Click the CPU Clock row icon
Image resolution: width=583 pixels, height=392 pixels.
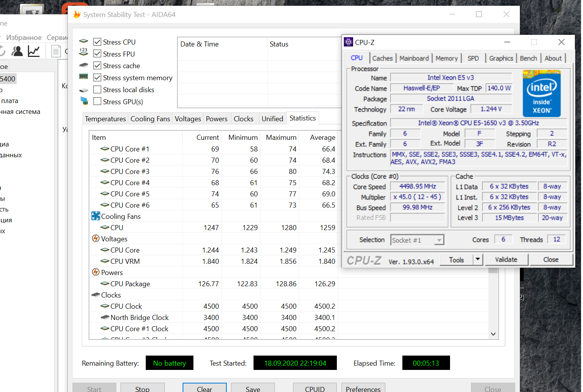105,306
